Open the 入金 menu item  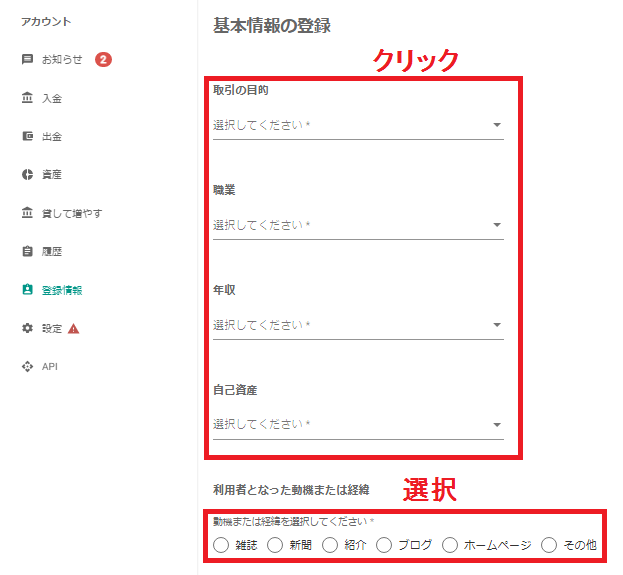click(52, 98)
